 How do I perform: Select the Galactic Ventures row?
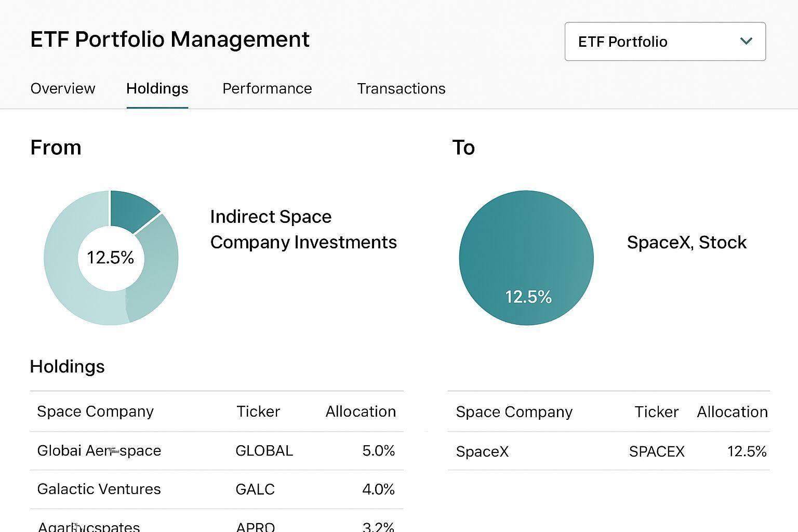pos(99,489)
